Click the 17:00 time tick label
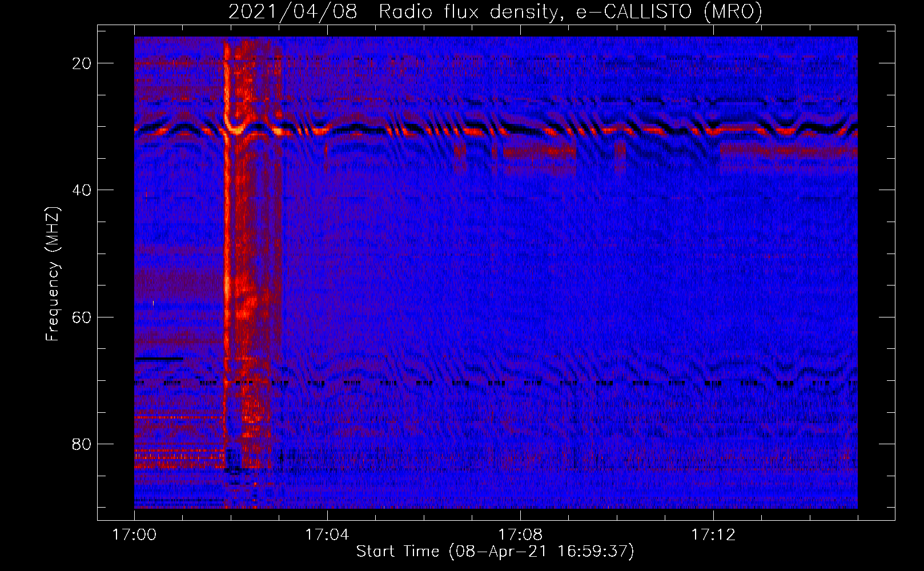 pos(134,534)
